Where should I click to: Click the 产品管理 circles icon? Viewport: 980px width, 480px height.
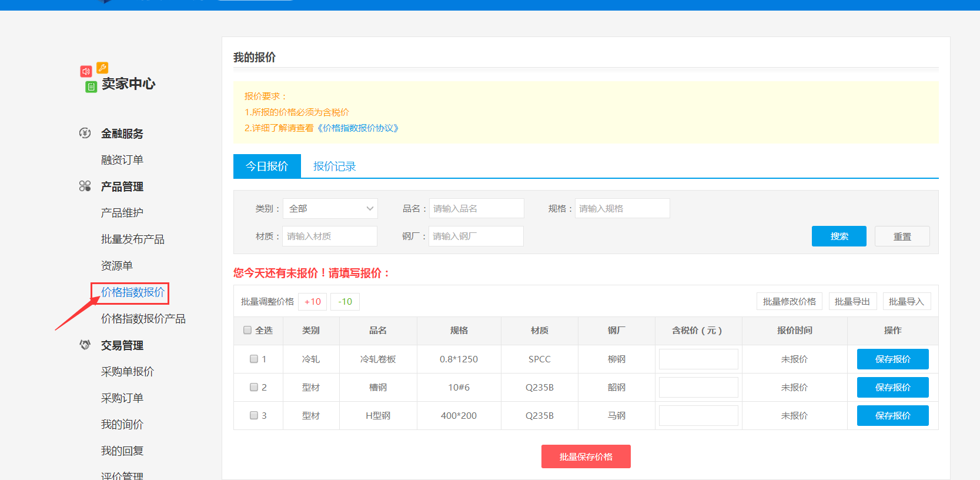coord(85,186)
